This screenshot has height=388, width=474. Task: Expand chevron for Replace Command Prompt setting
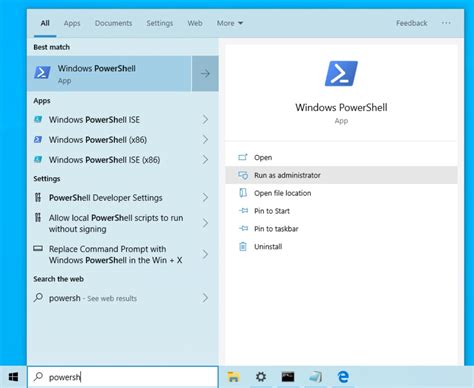pos(205,254)
